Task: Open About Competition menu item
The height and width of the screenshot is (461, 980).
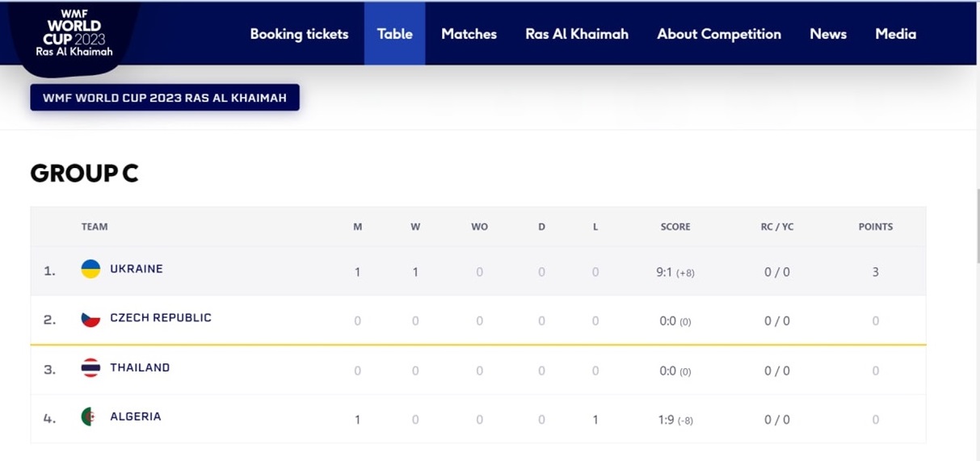Action: [x=719, y=34]
